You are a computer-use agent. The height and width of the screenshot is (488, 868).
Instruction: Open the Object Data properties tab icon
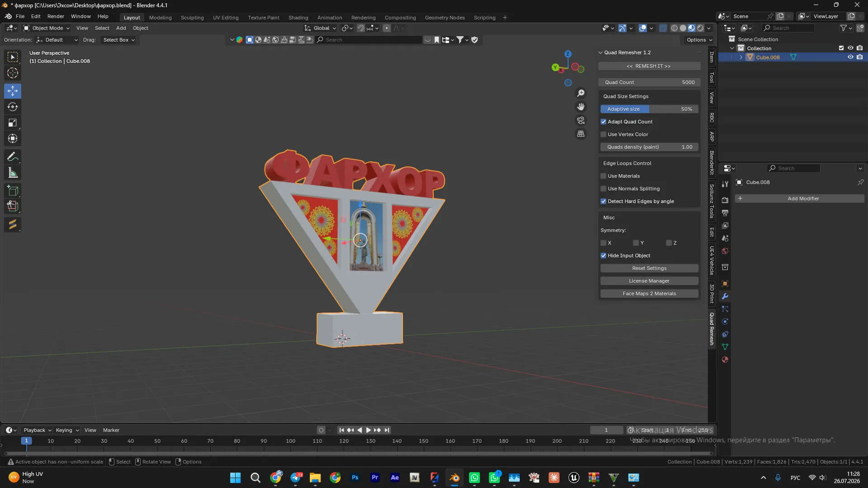pyautogui.click(x=725, y=347)
